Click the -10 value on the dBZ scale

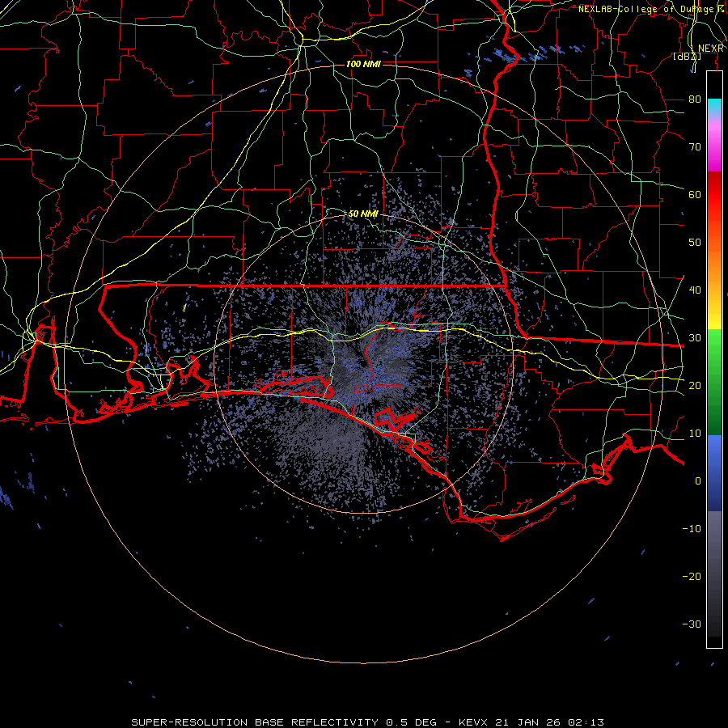click(x=692, y=528)
